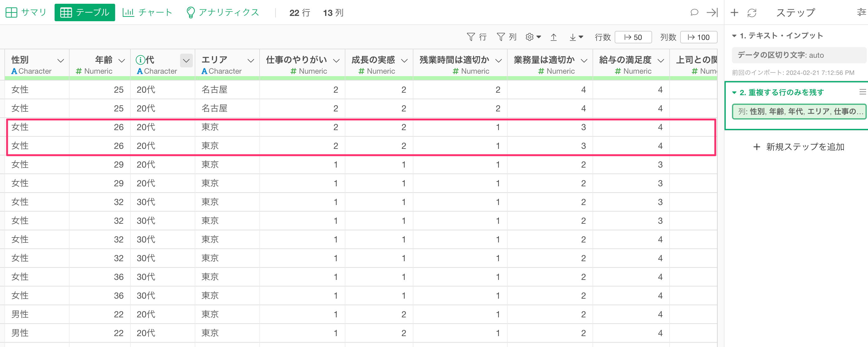Collapse step 1 テキスト・インプット

tap(734, 36)
